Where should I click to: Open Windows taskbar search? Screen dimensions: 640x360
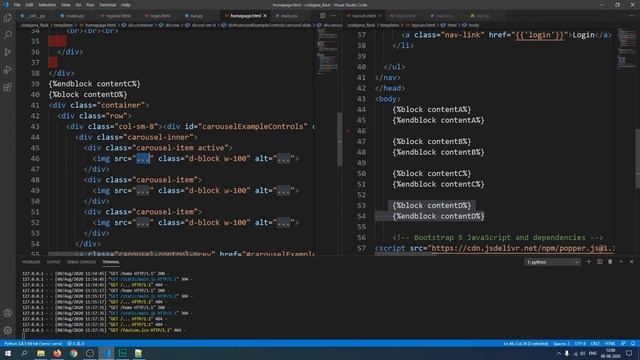pyautogui.click(x=24, y=353)
